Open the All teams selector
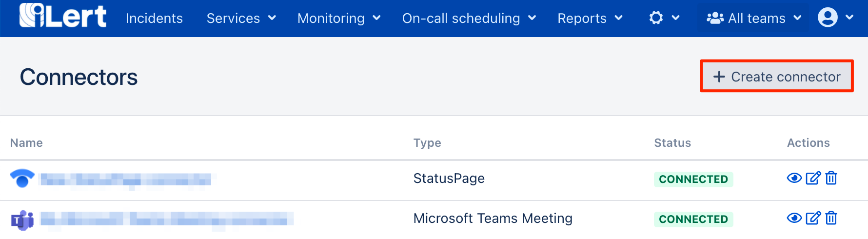The width and height of the screenshot is (868, 239). (x=754, y=19)
